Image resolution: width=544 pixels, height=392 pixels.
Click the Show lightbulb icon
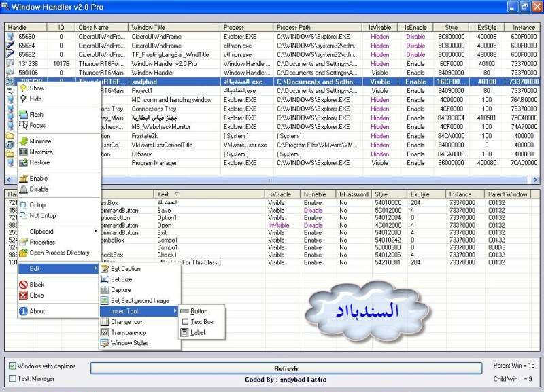pyautogui.click(x=23, y=88)
